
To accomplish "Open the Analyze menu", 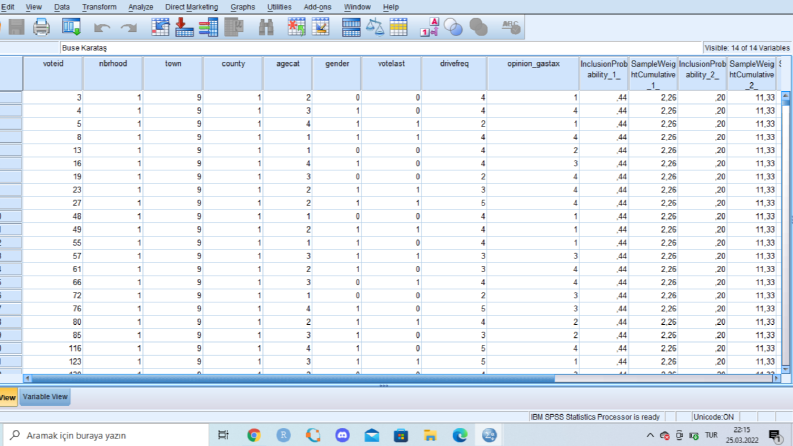I will coord(141,7).
